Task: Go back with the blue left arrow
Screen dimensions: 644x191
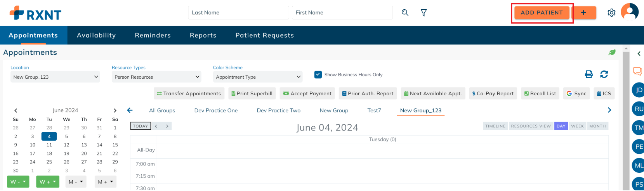Action: pos(130,110)
